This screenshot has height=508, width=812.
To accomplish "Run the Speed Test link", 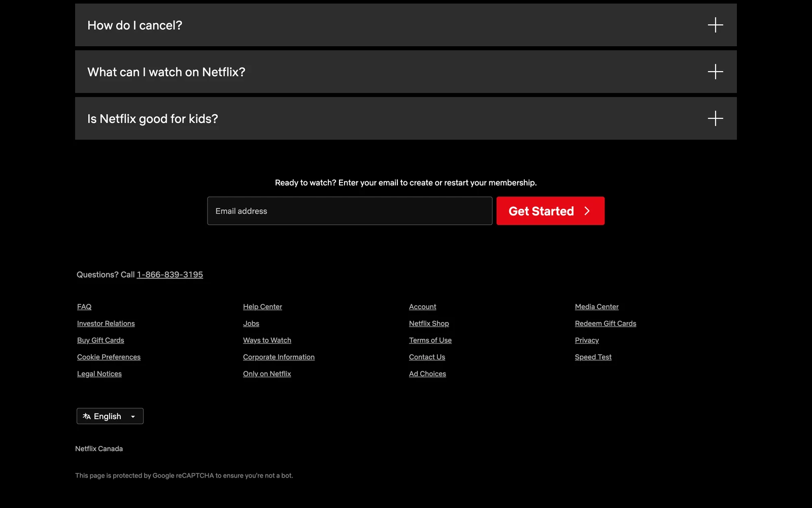I will coord(593,357).
